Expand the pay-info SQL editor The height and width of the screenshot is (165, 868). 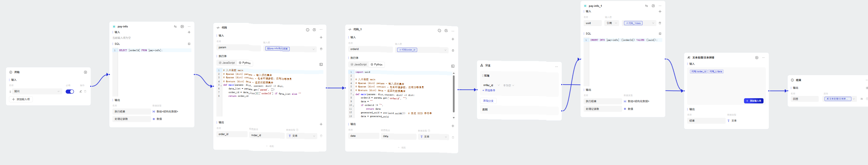189,44
